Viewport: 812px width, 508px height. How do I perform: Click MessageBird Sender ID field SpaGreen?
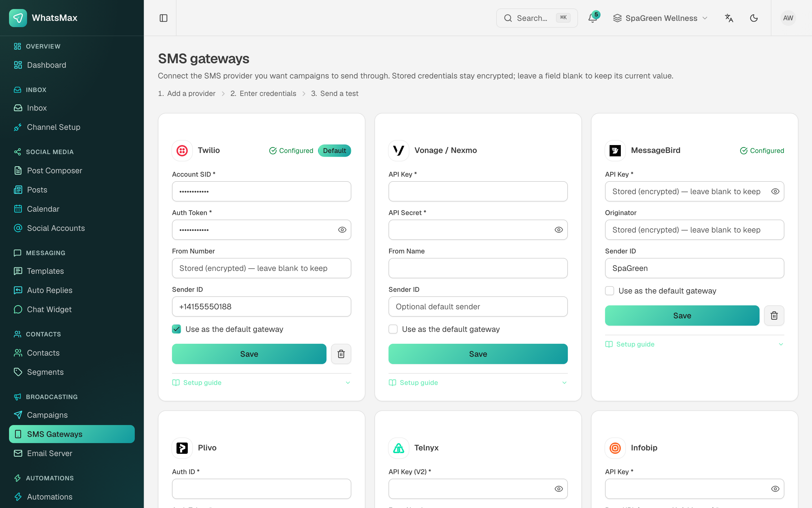tap(694, 268)
